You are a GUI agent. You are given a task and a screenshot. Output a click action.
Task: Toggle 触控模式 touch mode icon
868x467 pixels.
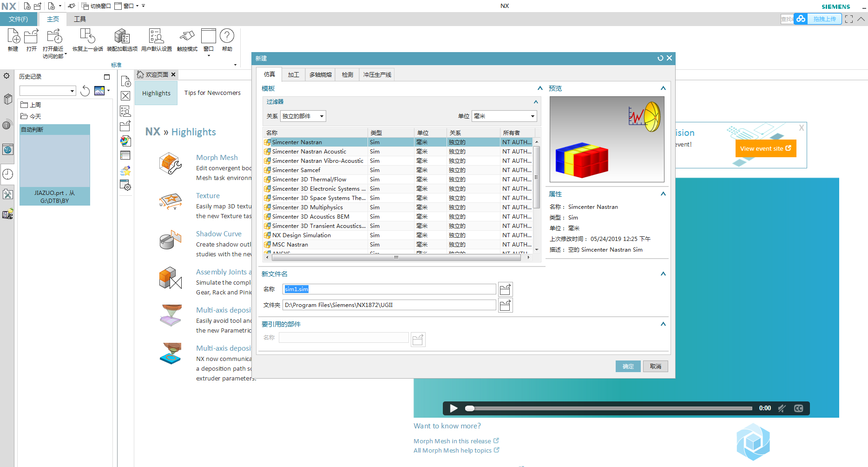click(x=187, y=36)
